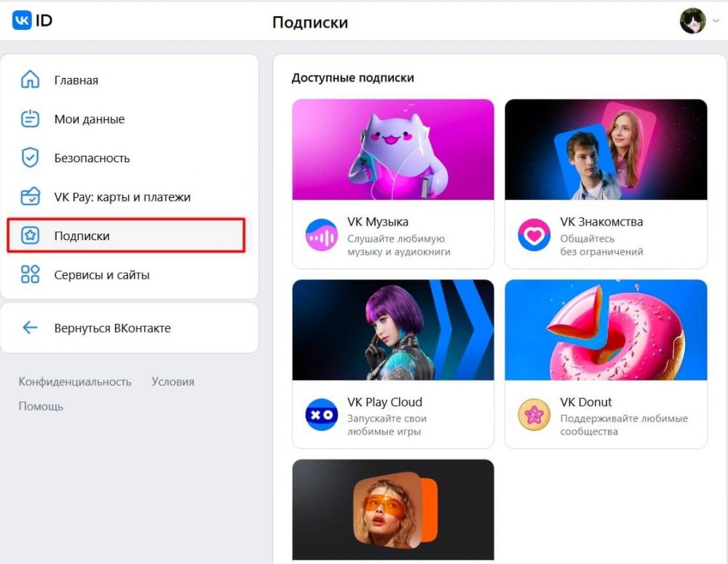Click the VK Музыка round icon
Viewport: 728px width, 564px height.
[x=321, y=235]
